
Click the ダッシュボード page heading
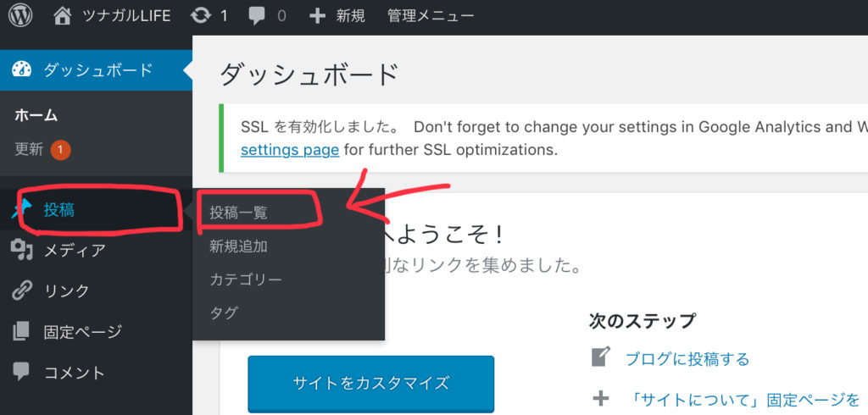point(309,75)
